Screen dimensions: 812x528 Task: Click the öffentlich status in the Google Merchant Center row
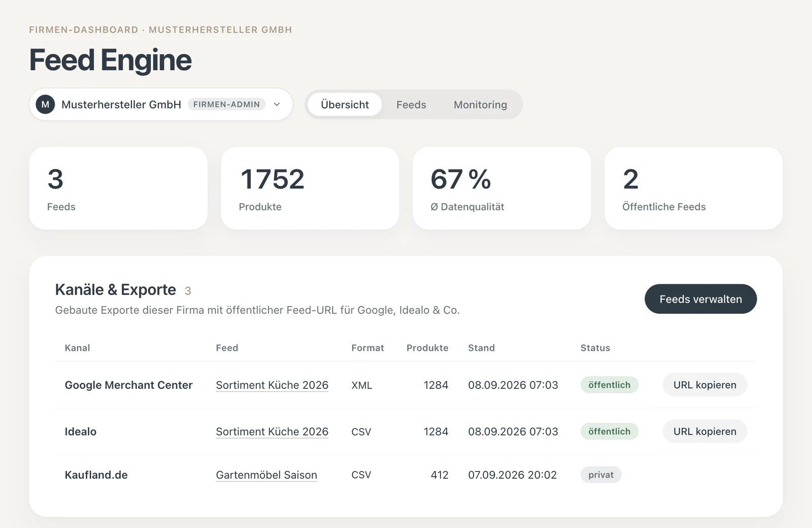pyautogui.click(x=609, y=385)
